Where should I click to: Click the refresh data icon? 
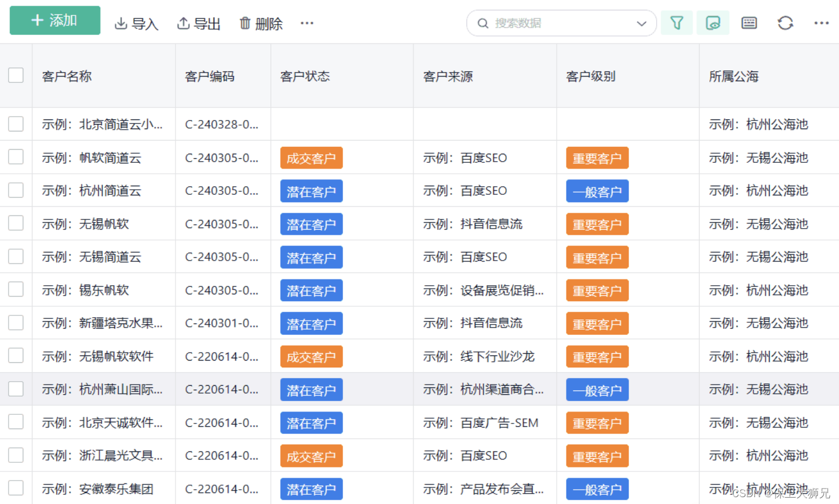point(785,23)
